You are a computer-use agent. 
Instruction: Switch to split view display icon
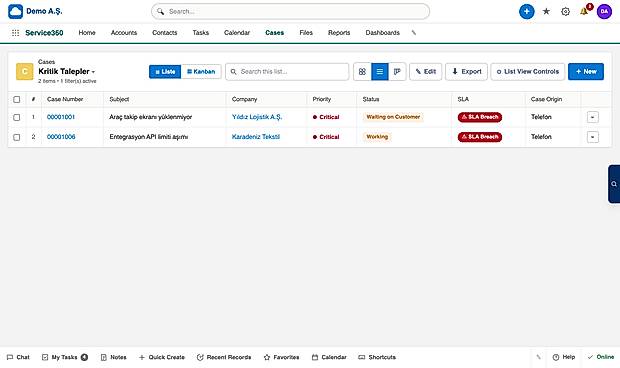pyautogui.click(x=397, y=72)
